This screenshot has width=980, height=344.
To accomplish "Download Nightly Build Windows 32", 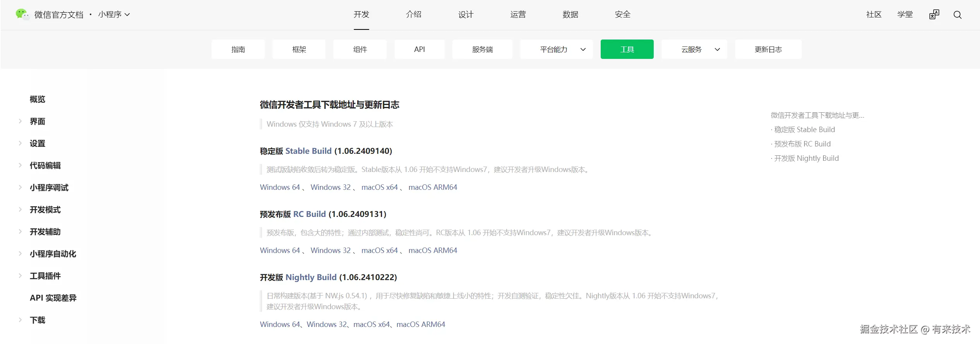I will [327, 324].
